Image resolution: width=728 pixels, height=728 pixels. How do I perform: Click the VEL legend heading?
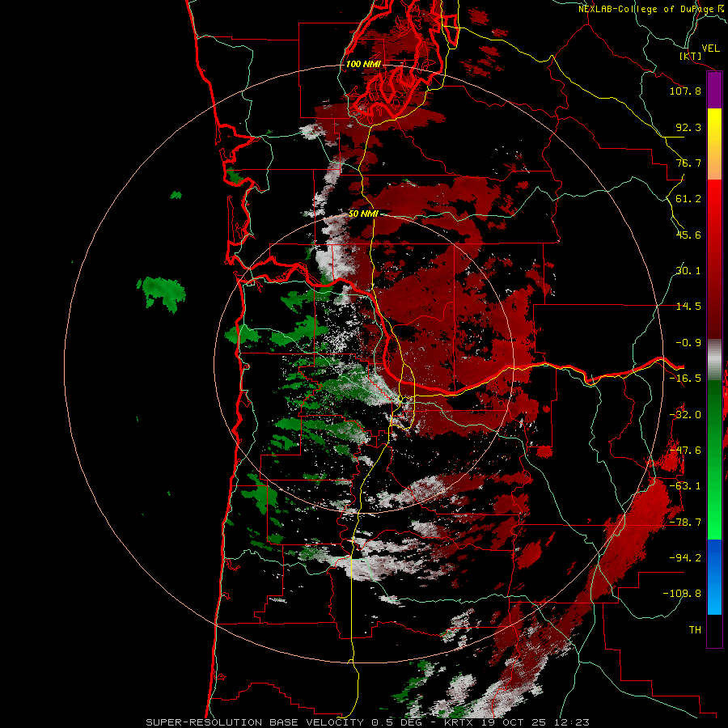(710, 49)
